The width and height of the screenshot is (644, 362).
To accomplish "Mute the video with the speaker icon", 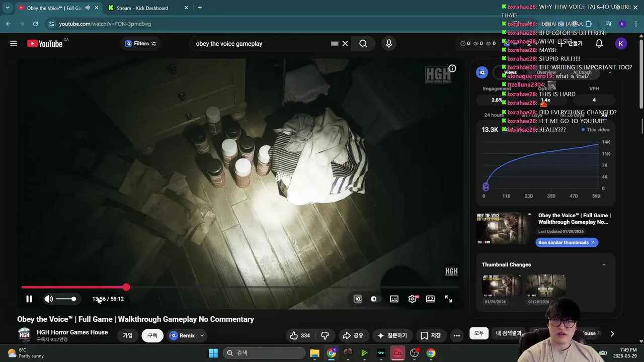I will click(x=49, y=299).
